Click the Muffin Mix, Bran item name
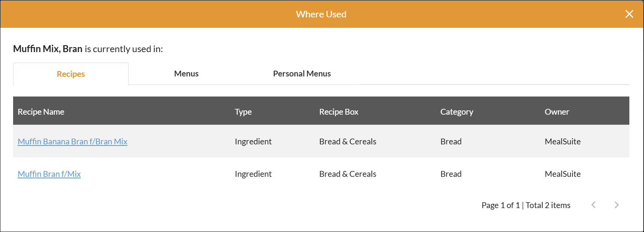This screenshot has height=232, width=644. (48, 49)
